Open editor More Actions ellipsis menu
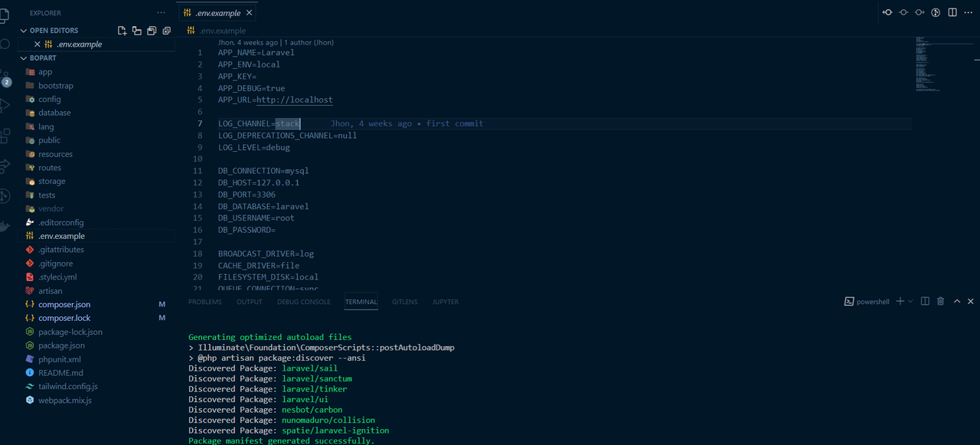Image resolution: width=980 pixels, height=445 pixels. 969,12
